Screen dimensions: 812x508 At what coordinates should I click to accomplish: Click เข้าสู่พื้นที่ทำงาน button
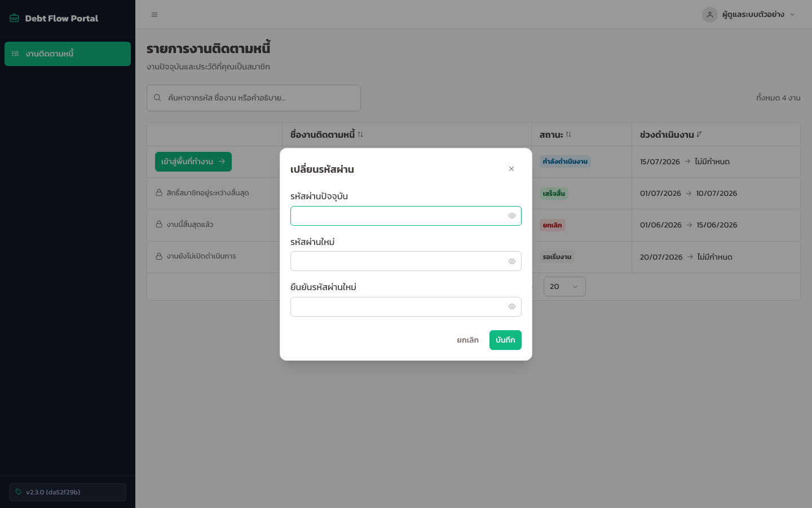pos(193,161)
